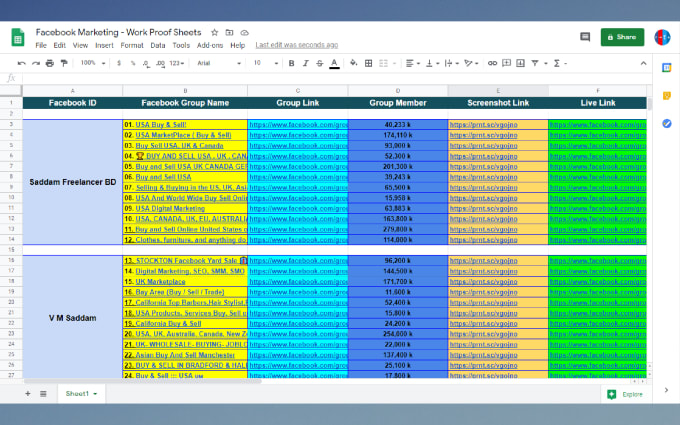
Task: Open text wrapping dropdown
Action: [x=451, y=63]
